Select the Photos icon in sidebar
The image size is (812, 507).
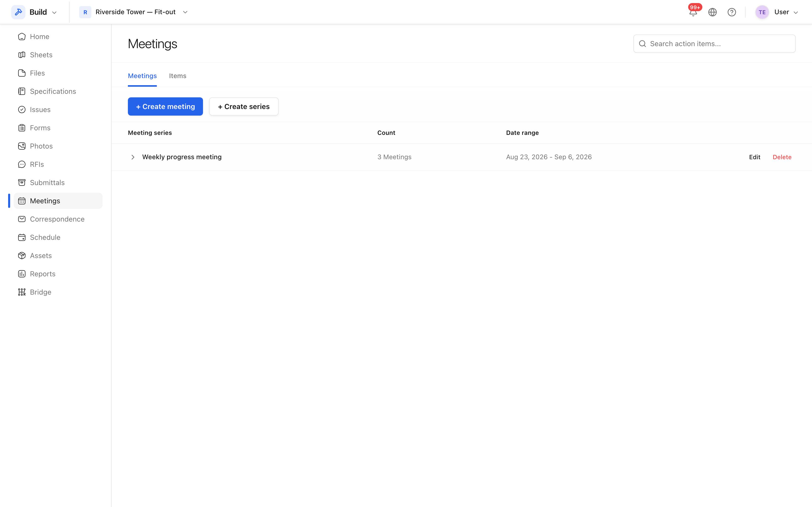[x=22, y=146]
